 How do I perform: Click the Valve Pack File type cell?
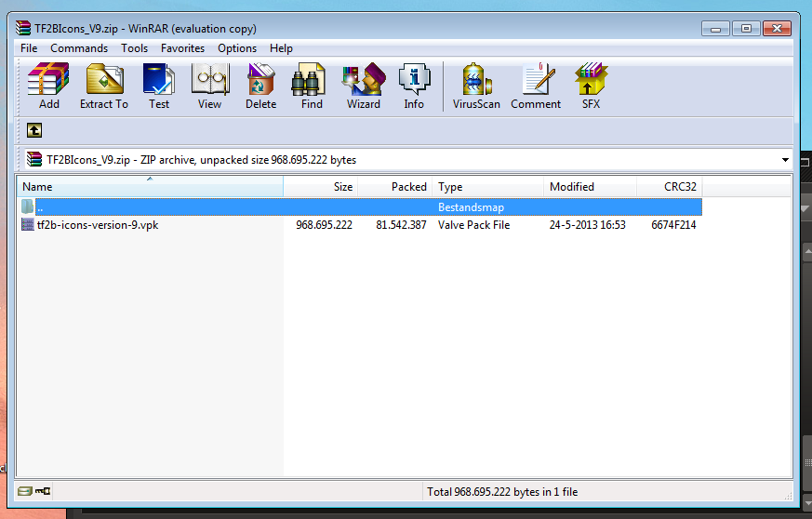click(x=473, y=225)
